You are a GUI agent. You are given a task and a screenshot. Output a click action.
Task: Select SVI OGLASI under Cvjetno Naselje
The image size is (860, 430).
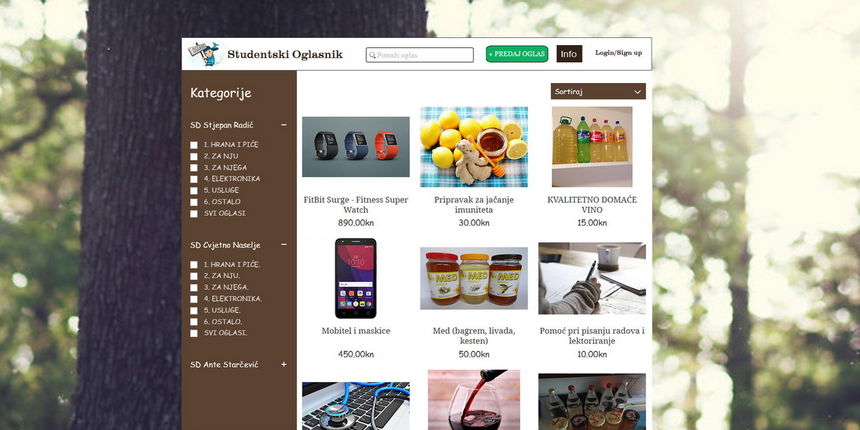click(194, 333)
